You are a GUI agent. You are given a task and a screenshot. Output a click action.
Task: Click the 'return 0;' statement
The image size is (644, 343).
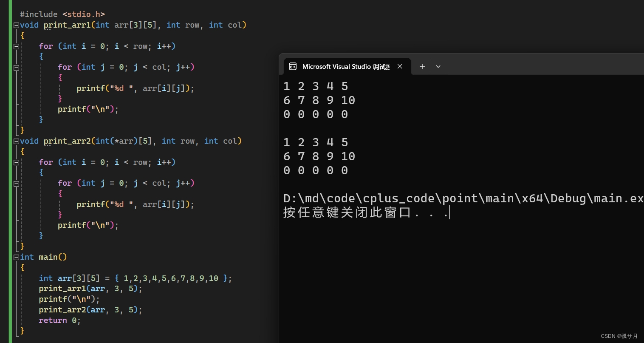click(60, 320)
